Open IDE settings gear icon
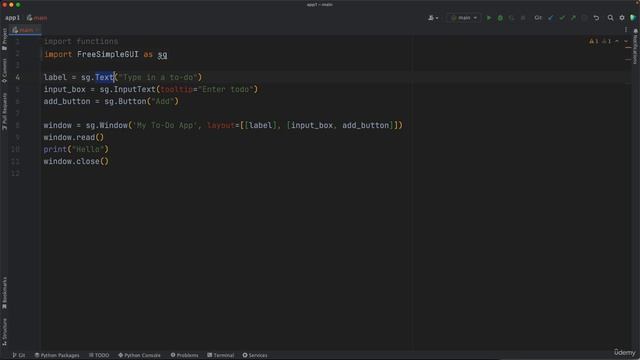Image resolution: width=640 pixels, height=360 pixels. [x=622, y=18]
